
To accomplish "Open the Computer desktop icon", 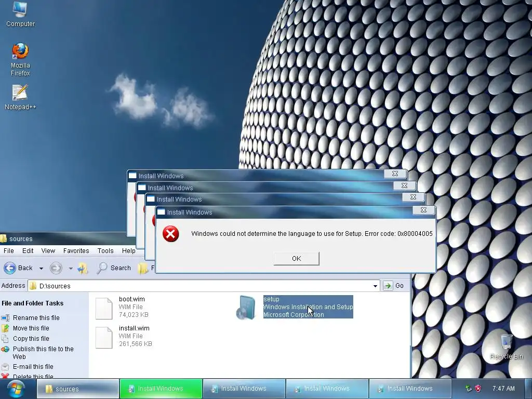I will (20, 14).
